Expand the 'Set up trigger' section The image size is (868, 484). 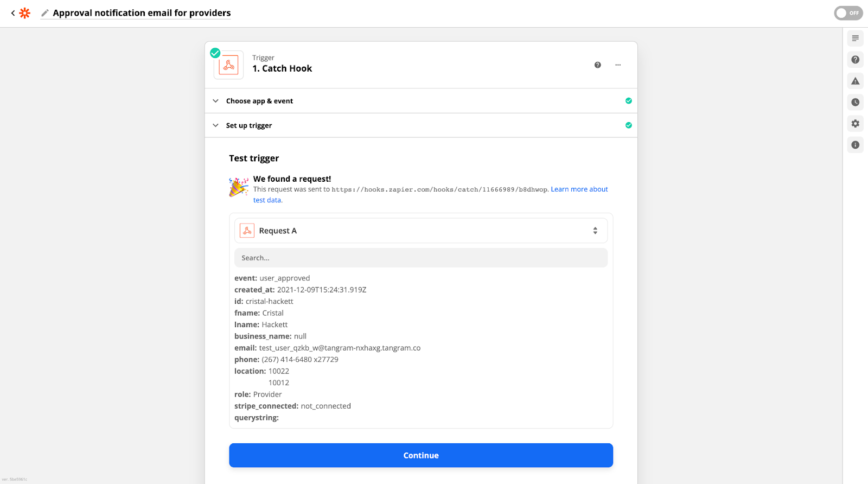421,125
